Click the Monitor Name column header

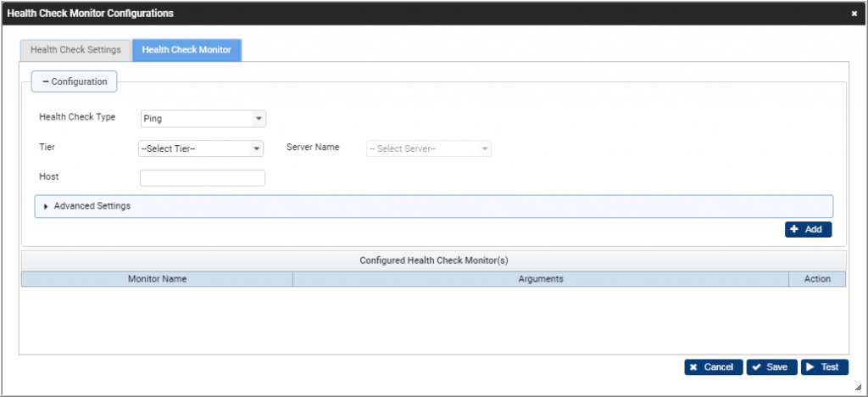157,278
